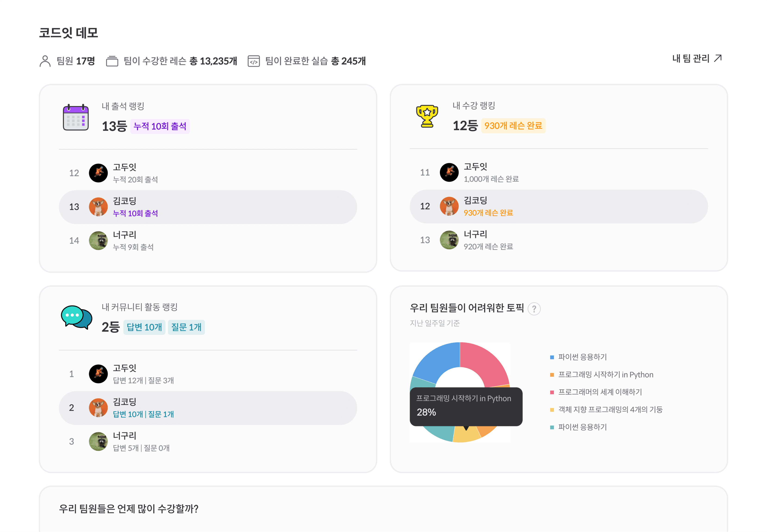Select the pink 프로그래머의 세계 이해하기 legend swatch
Image resolution: width=767 pixels, height=532 pixels.
click(x=552, y=392)
